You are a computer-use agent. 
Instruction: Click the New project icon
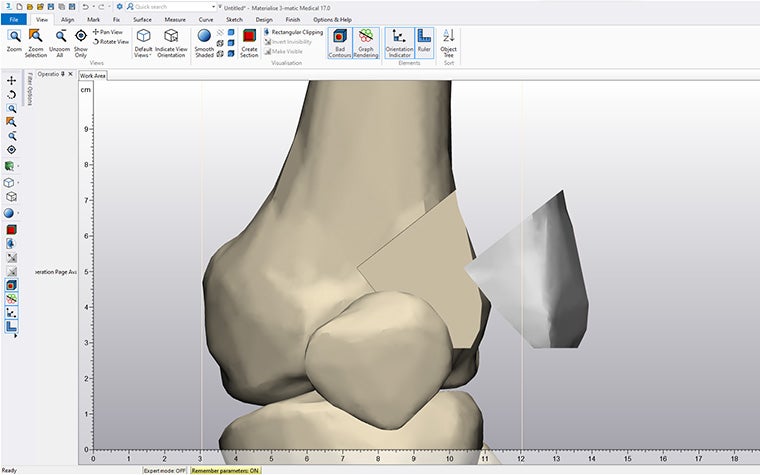[19, 7]
